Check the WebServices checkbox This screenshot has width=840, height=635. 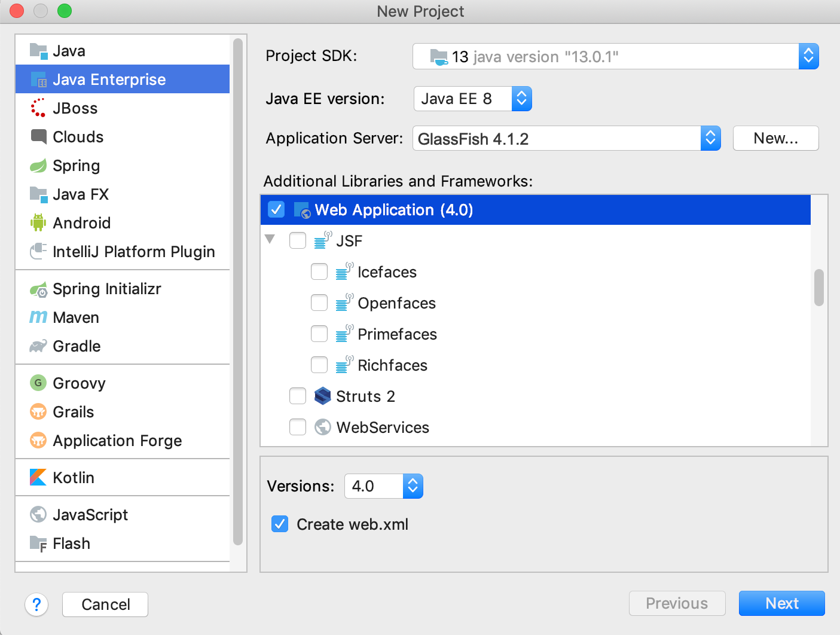[298, 427]
